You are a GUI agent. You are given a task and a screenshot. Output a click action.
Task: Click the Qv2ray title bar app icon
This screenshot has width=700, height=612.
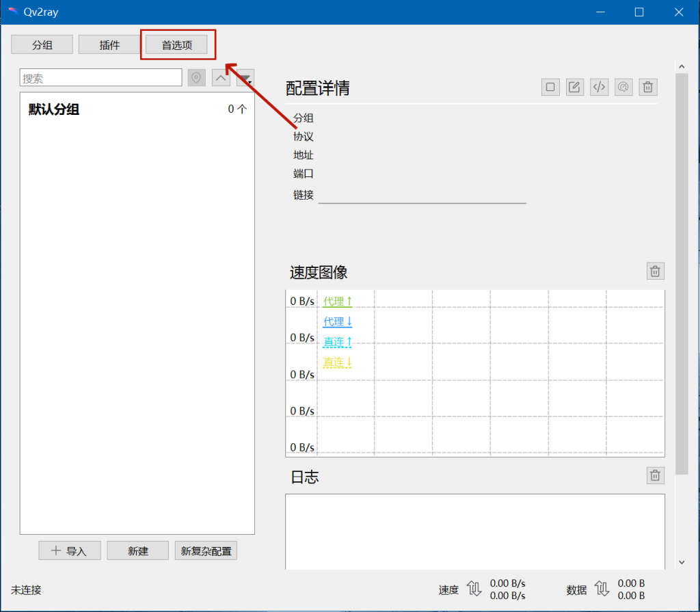tap(14, 12)
